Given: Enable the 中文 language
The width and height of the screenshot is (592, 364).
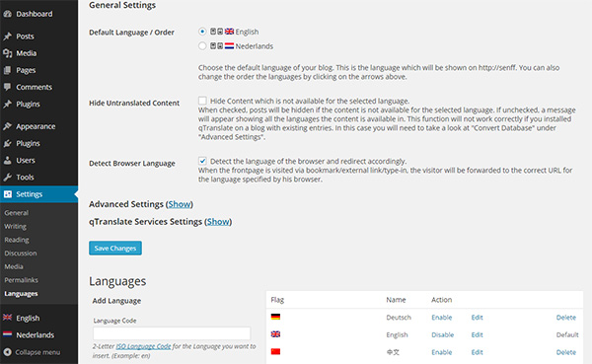Looking at the screenshot, I should 442,352.
